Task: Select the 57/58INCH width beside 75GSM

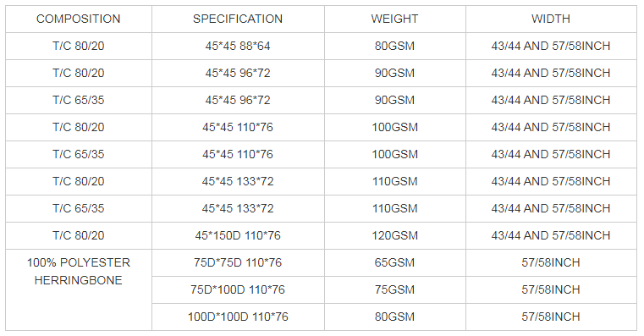Action: [551, 290]
